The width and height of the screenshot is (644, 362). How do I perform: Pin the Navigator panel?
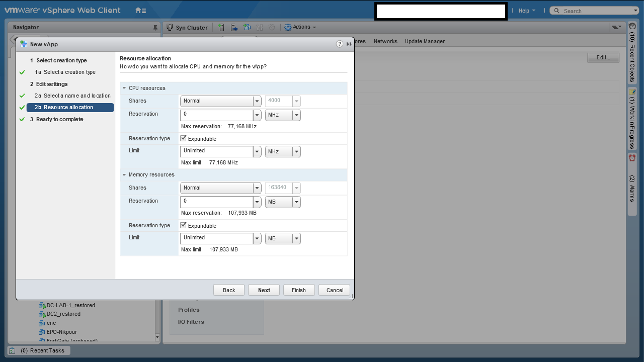pyautogui.click(x=155, y=28)
